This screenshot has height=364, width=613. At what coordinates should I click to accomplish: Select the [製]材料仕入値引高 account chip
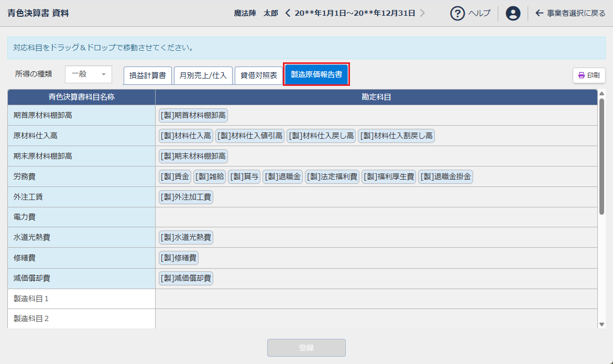[250, 136]
